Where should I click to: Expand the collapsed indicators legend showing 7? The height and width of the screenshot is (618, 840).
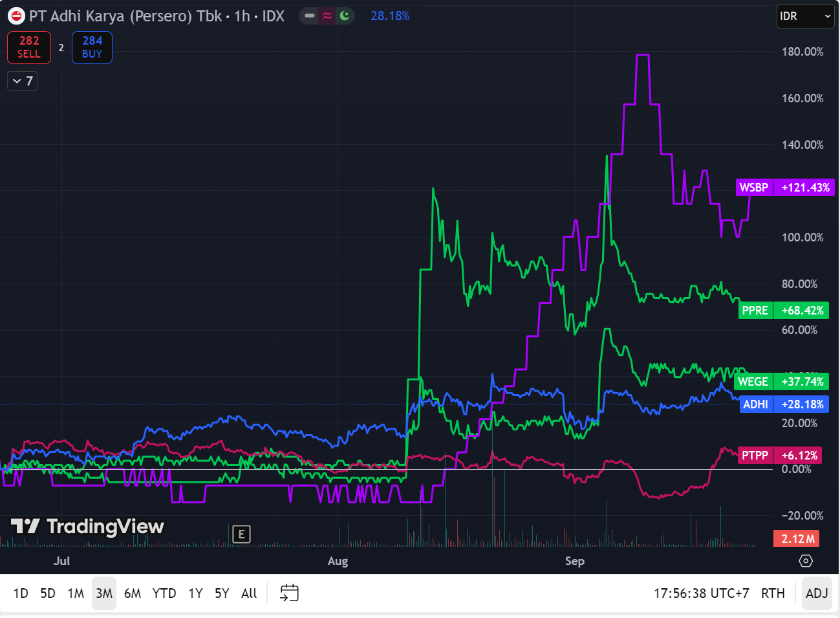(x=22, y=81)
